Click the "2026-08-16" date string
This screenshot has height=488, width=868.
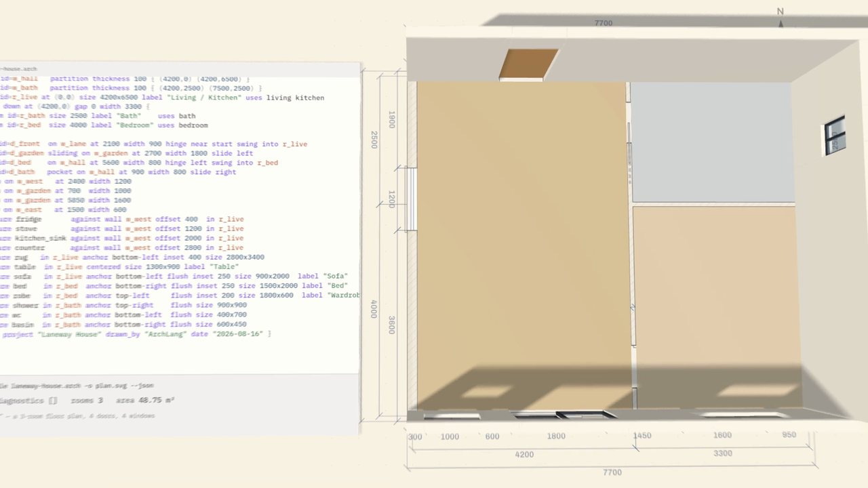click(237, 335)
